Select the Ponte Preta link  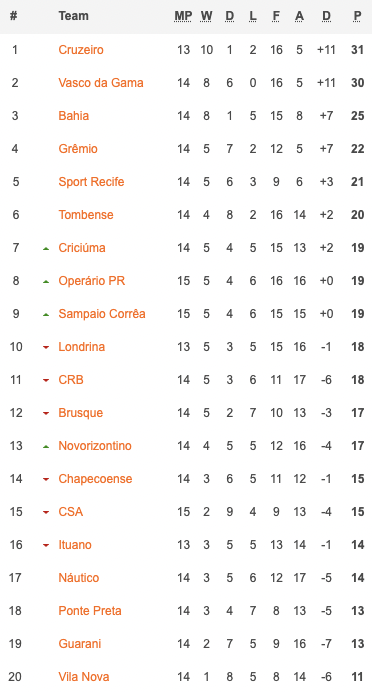[x=90, y=611]
